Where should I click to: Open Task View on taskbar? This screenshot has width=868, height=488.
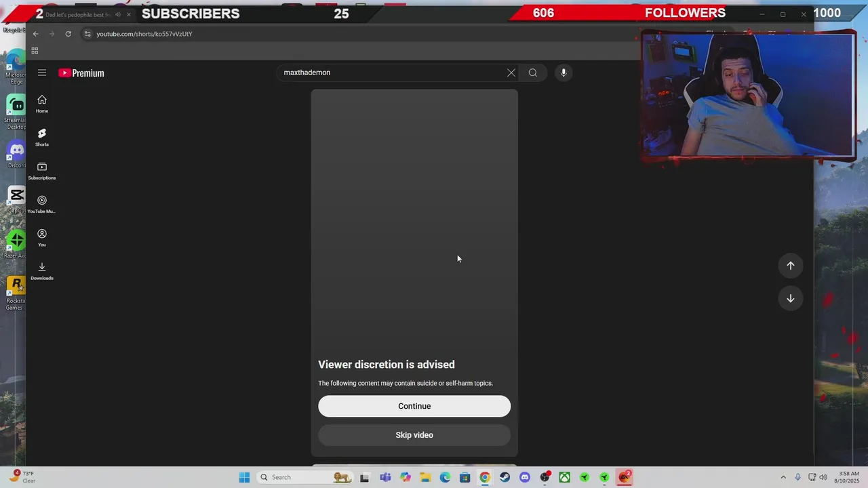click(365, 477)
